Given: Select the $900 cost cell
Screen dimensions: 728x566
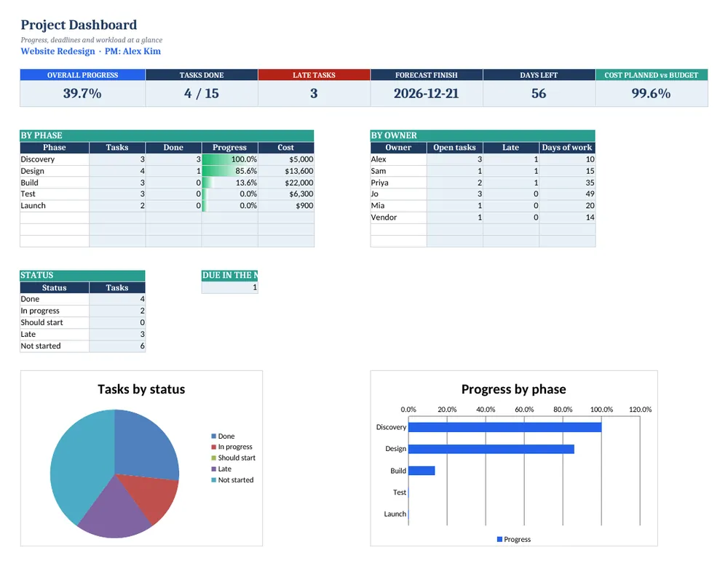Looking at the screenshot, I should click(286, 206).
